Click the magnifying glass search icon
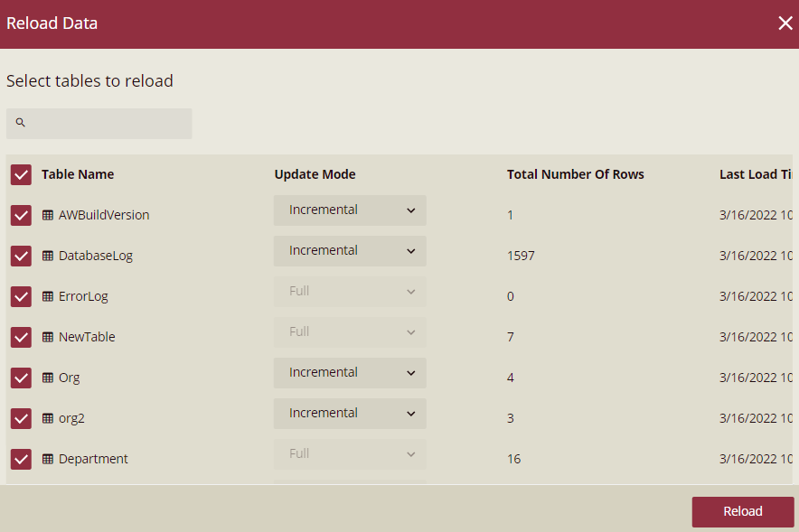This screenshot has width=799, height=532. coord(20,122)
